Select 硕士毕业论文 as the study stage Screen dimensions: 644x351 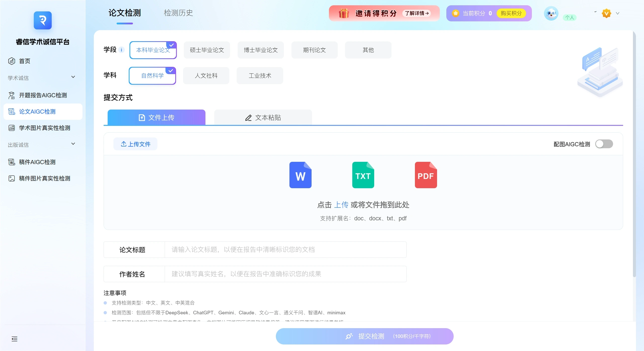click(x=207, y=50)
